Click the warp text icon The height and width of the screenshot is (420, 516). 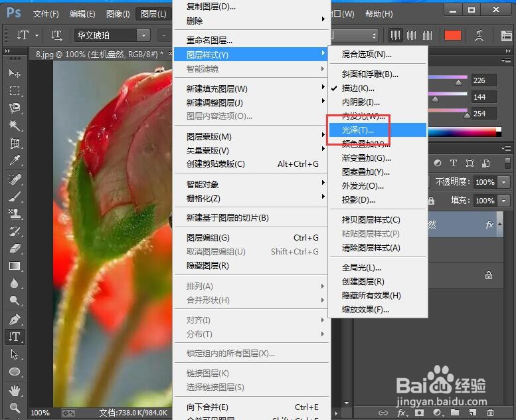[x=479, y=35]
